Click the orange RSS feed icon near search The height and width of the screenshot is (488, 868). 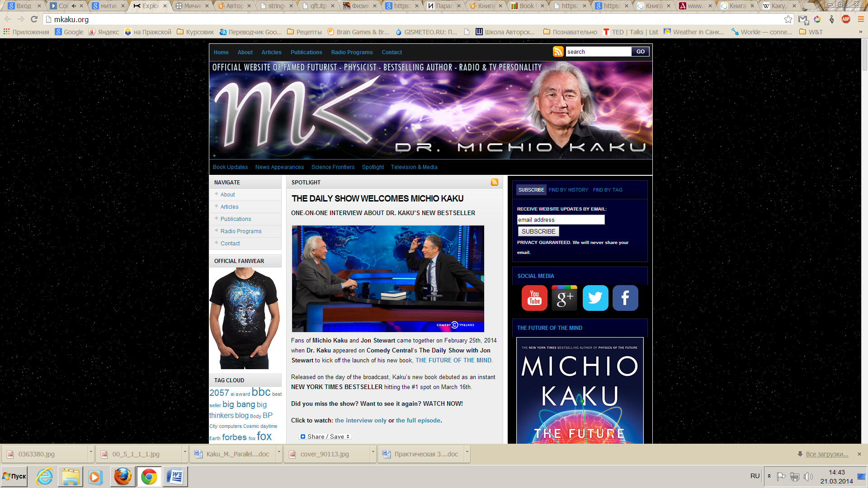coord(558,52)
